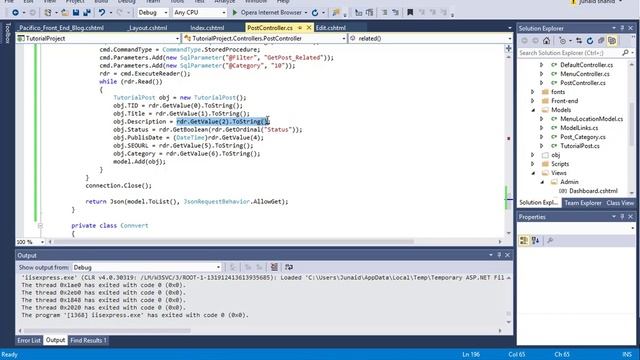
Task: Open the related() member dropdown
Action: pos(430,38)
